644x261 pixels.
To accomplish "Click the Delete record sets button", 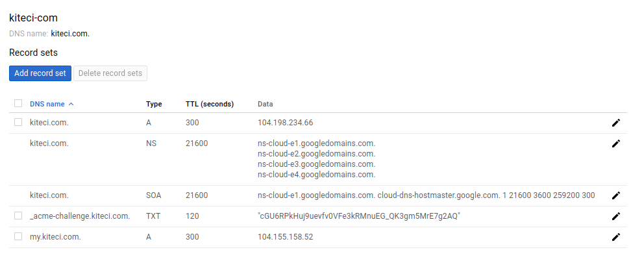I will coord(110,73).
